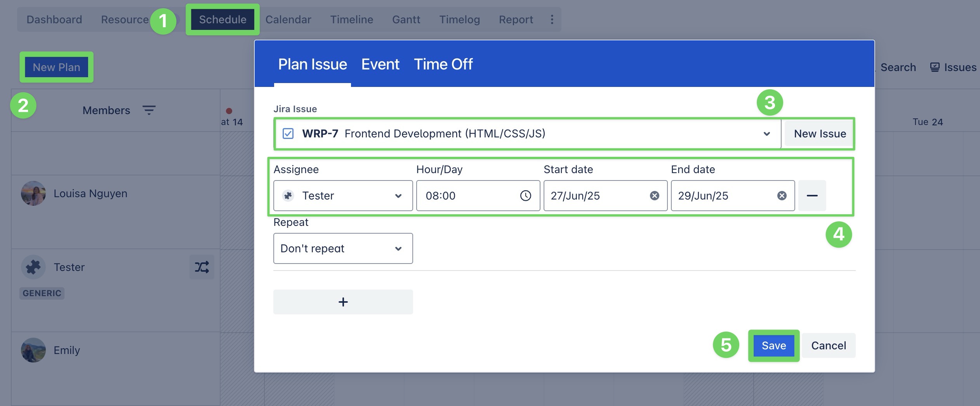Clear the End date with X icon
Screen dimensions: 980x406
[x=782, y=196]
